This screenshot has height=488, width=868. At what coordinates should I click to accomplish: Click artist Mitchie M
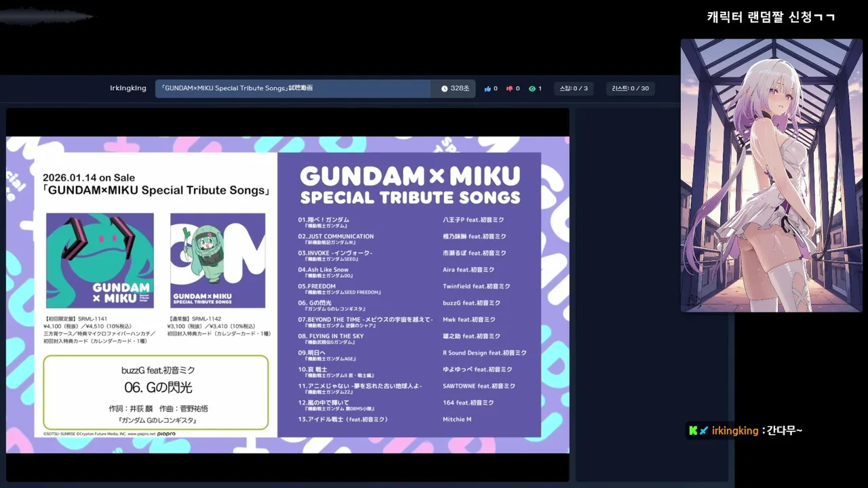[x=457, y=420]
